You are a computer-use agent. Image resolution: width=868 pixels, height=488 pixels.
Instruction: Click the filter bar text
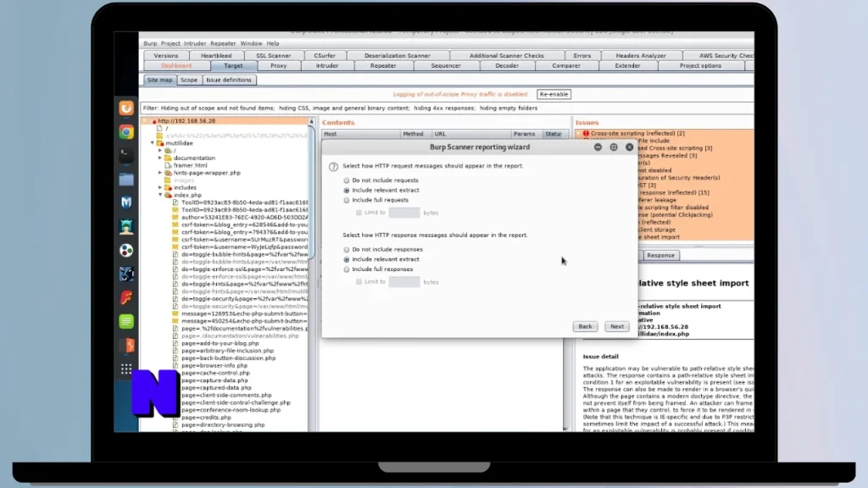(340, 108)
